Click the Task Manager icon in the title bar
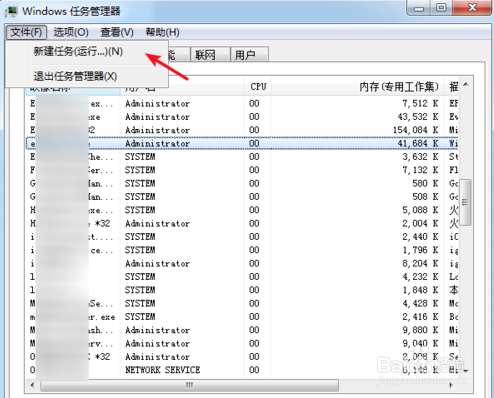494x398 pixels. pos(11,11)
